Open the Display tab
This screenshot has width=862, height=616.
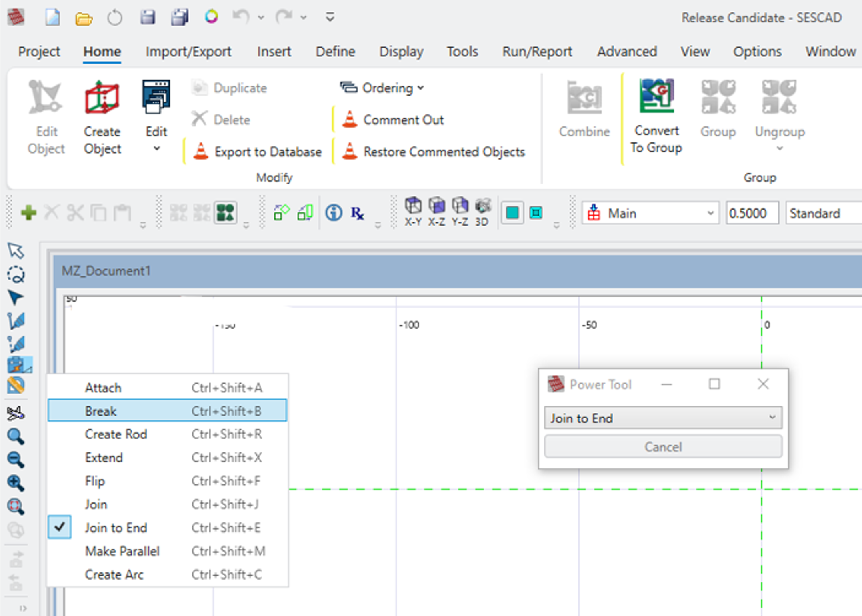pyautogui.click(x=401, y=52)
